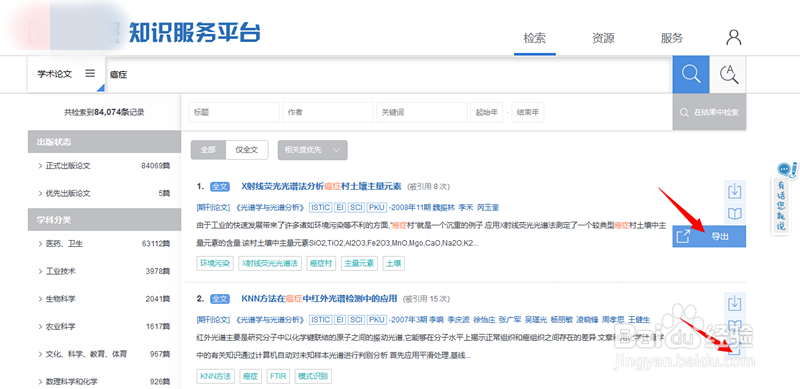Click the 标题 filter field
800x389 pixels.
pyautogui.click(x=234, y=112)
